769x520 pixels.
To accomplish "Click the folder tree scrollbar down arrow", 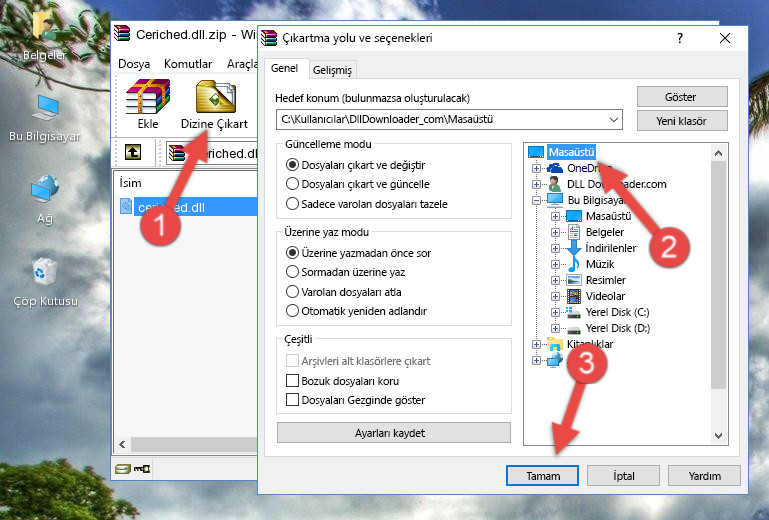I will (718, 436).
